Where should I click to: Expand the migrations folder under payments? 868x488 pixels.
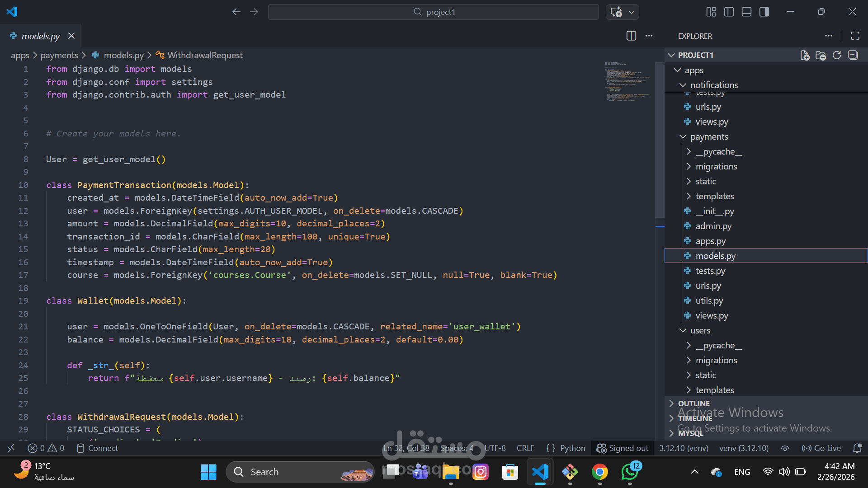pos(716,166)
